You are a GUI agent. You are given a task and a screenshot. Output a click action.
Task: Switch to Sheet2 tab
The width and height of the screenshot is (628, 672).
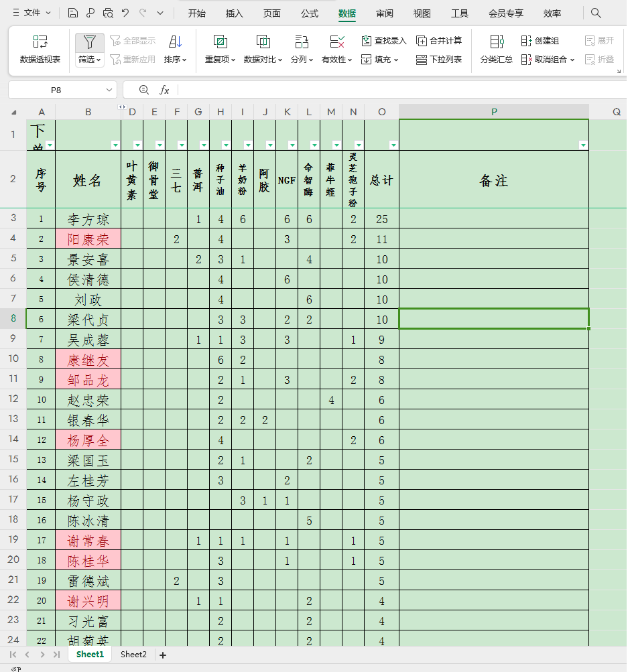click(133, 655)
